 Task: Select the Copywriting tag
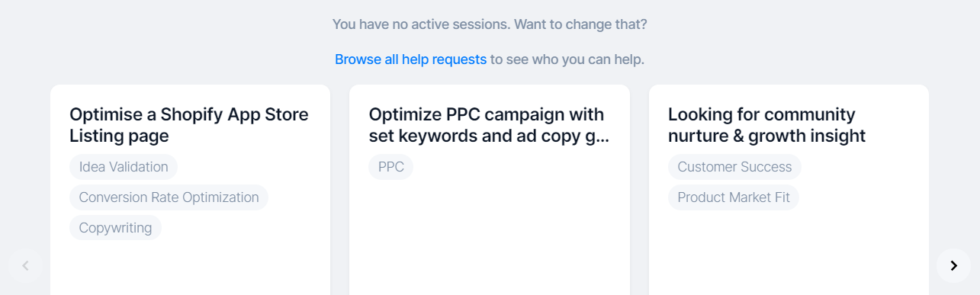[x=115, y=228]
